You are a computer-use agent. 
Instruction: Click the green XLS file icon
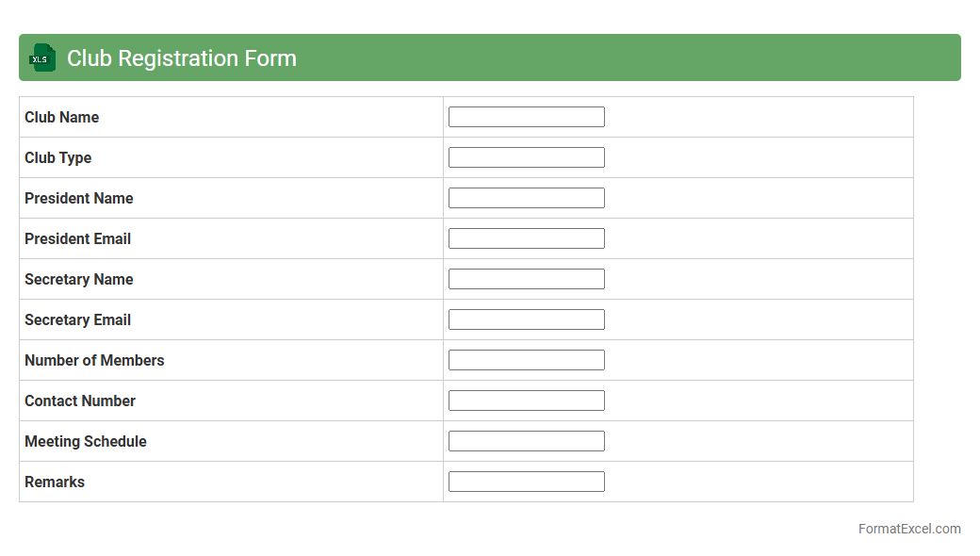click(42, 58)
